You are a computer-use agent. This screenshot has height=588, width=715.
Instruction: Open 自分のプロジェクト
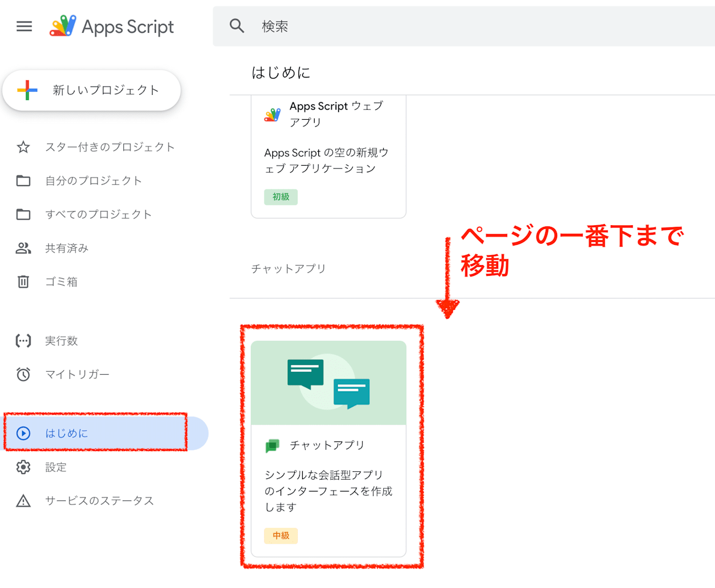(94, 181)
